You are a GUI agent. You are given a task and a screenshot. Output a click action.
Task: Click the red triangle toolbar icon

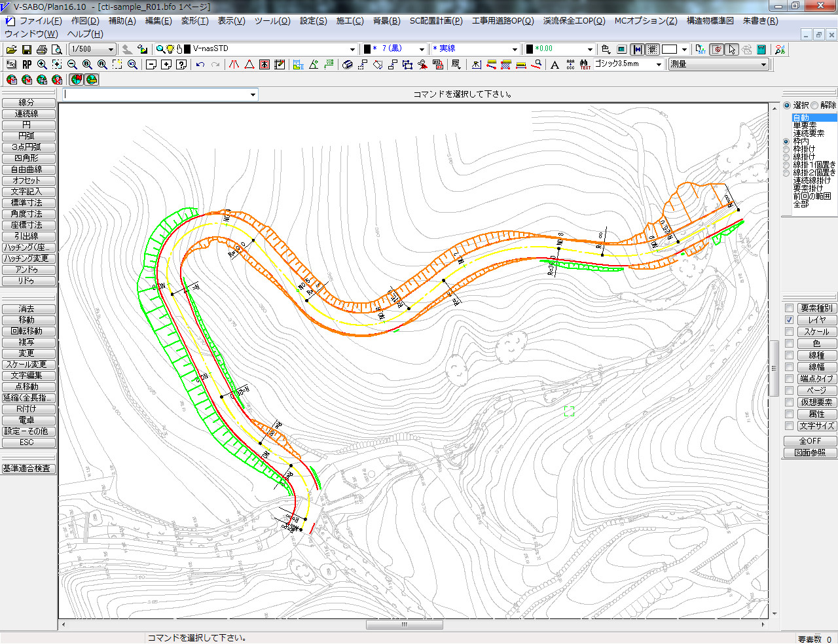pos(249,64)
